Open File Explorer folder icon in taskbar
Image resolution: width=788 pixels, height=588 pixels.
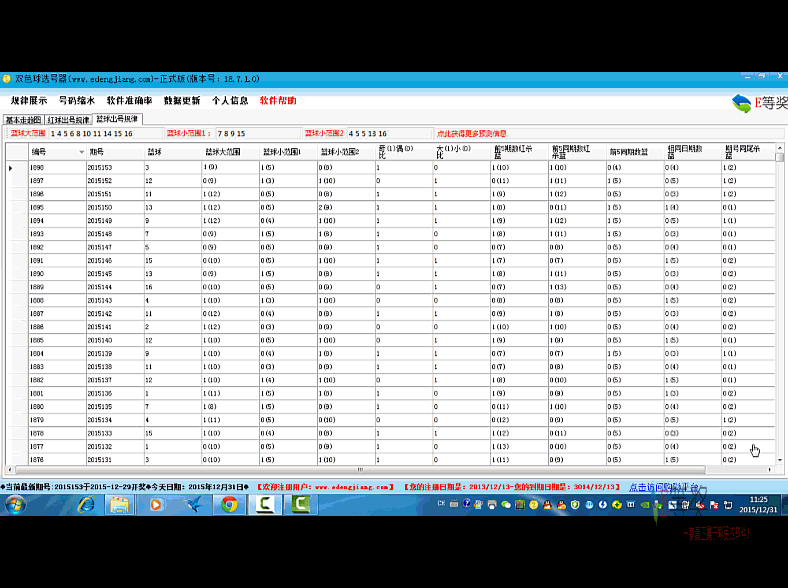pos(117,504)
